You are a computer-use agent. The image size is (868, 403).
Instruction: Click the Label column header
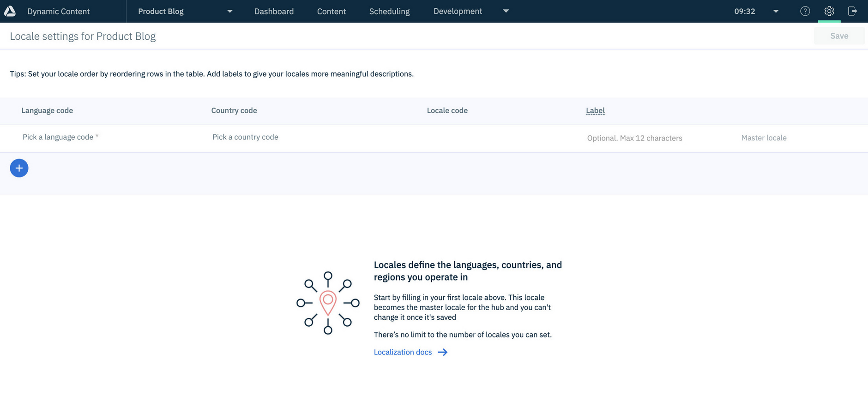coord(595,110)
